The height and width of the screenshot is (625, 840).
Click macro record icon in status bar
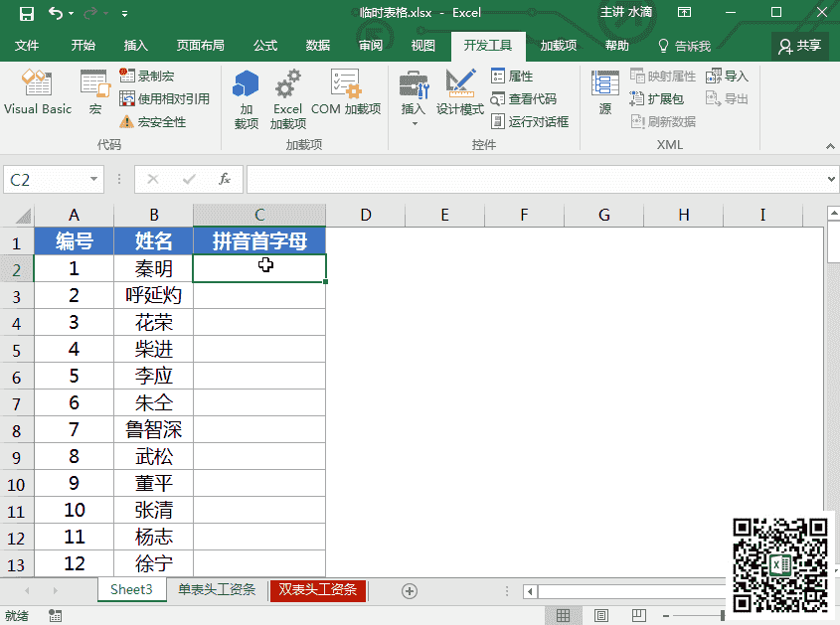point(55,615)
